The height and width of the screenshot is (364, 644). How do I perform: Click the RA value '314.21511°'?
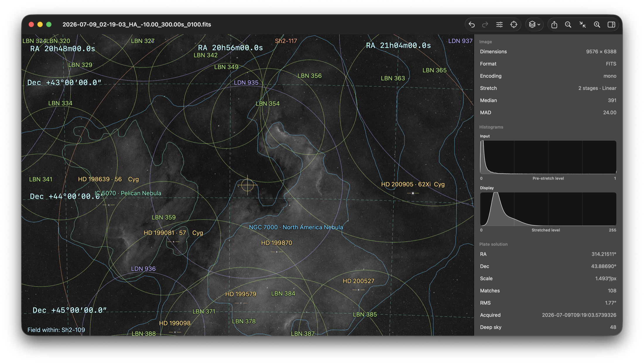tap(604, 254)
